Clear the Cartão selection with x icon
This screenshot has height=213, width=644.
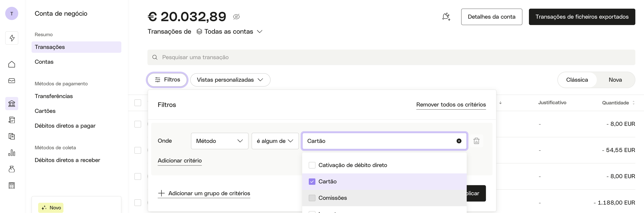[x=459, y=141]
